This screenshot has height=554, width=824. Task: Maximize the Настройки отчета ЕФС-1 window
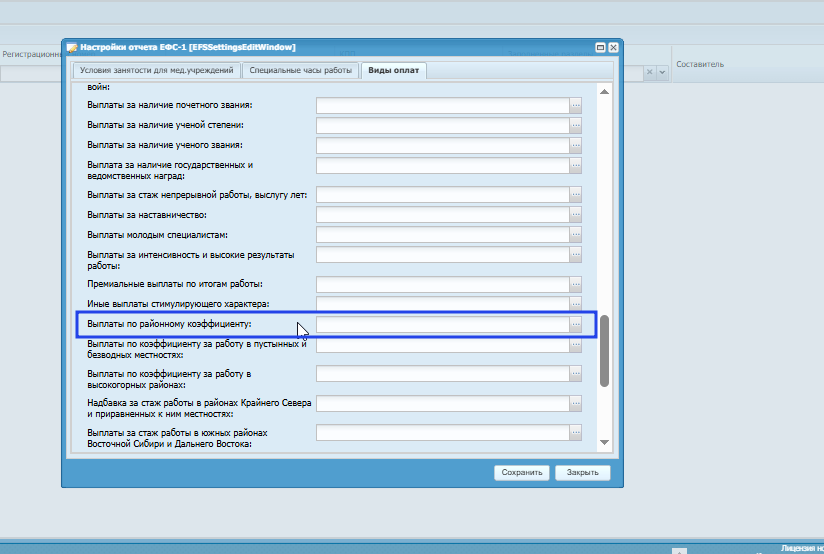click(600, 47)
